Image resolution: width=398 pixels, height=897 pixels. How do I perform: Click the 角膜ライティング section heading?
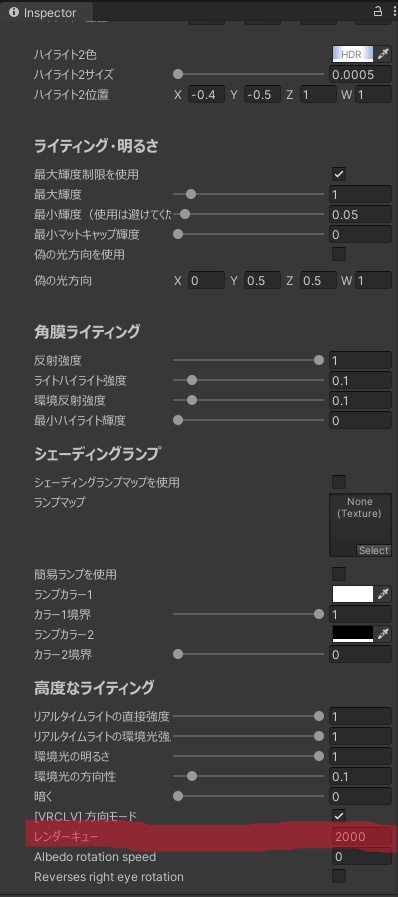(87, 331)
